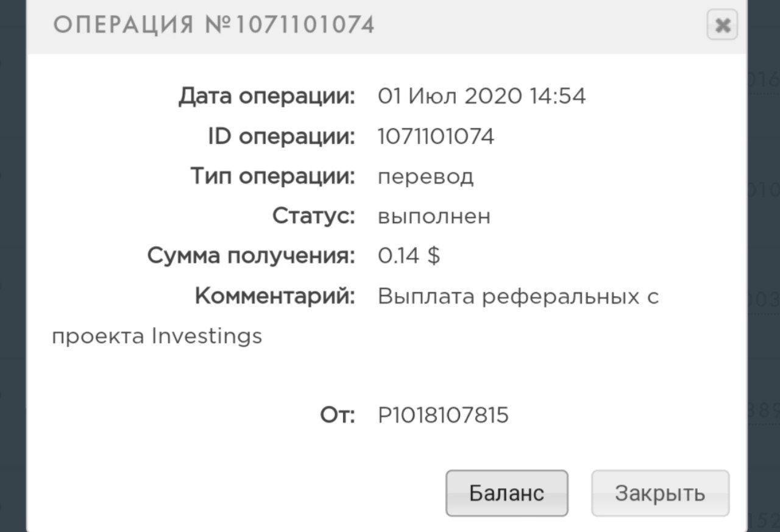Image resolution: width=780 pixels, height=532 pixels.
Task: Click the Дата операции label
Action: (266, 96)
